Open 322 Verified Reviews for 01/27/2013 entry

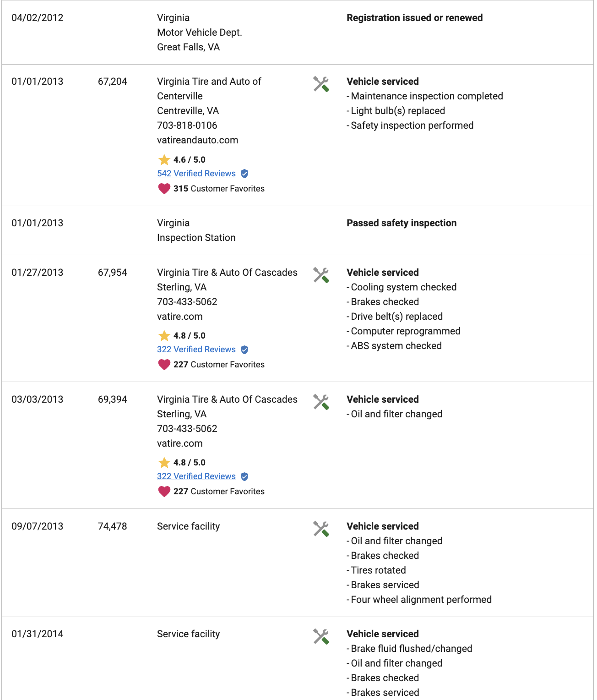[196, 350]
